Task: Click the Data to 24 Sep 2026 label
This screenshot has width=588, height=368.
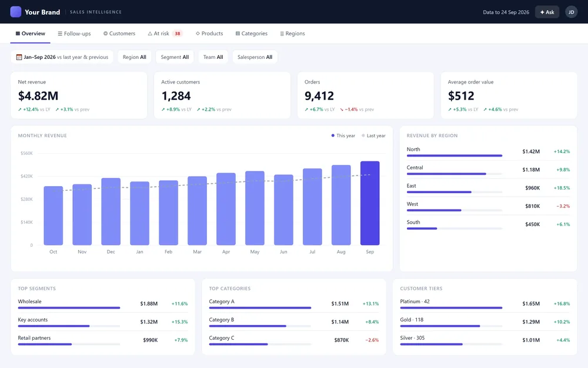Action: coord(506,12)
